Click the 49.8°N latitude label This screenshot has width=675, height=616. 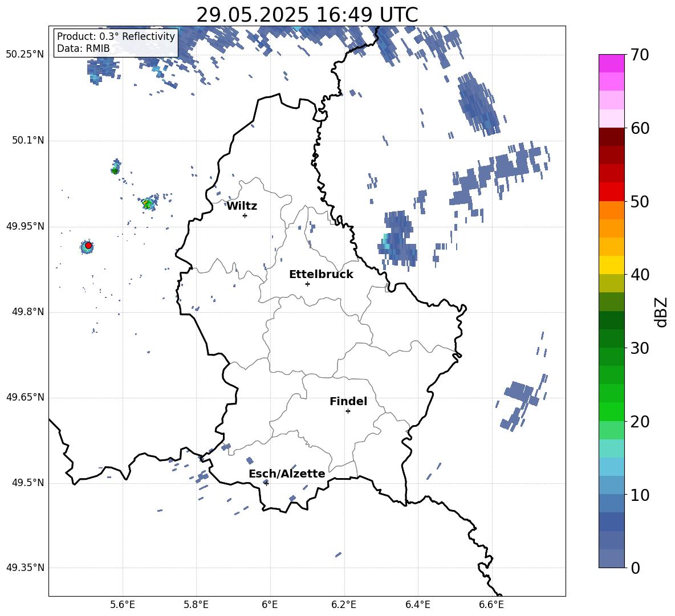pyautogui.click(x=29, y=312)
